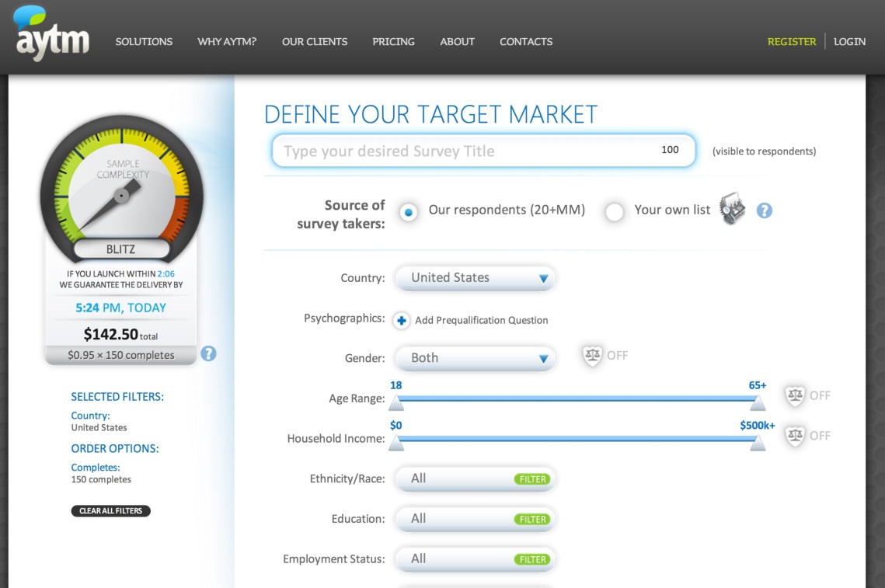Go to the Solutions menu
The height and width of the screenshot is (588, 885).
[x=144, y=42]
